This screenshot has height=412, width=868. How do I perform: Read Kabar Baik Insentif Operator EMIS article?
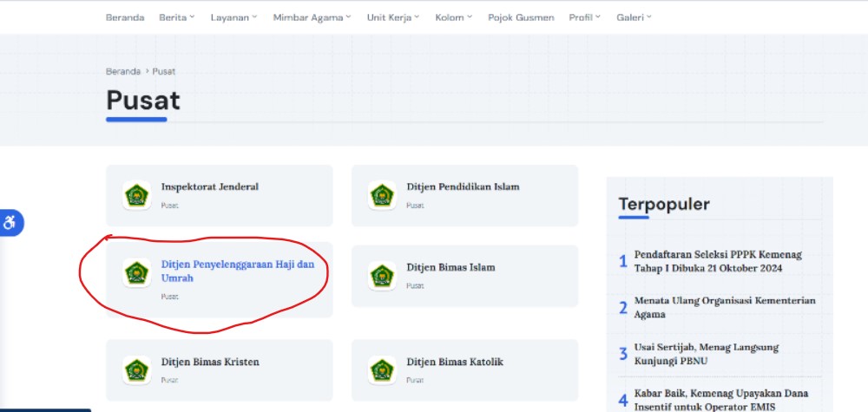(x=720, y=400)
